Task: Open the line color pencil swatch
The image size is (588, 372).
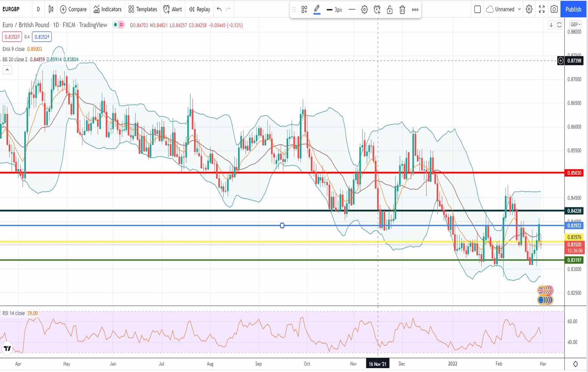Action: tap(317, 10)
